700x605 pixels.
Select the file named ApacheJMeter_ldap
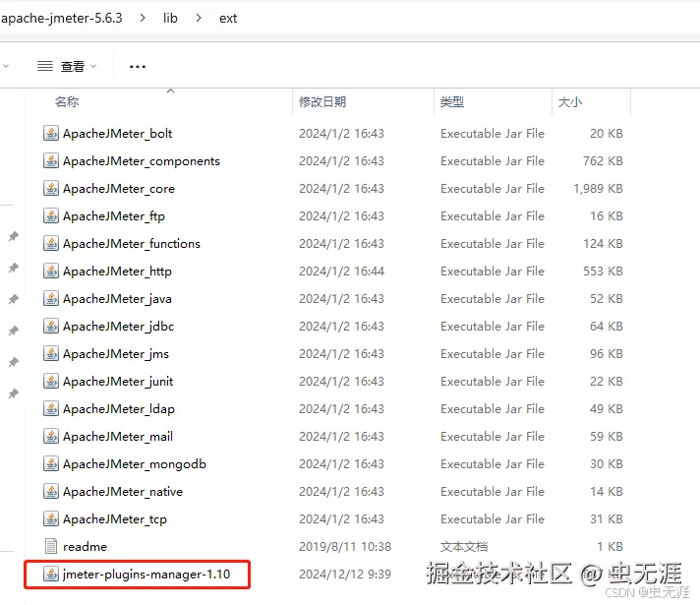point(119,409)
